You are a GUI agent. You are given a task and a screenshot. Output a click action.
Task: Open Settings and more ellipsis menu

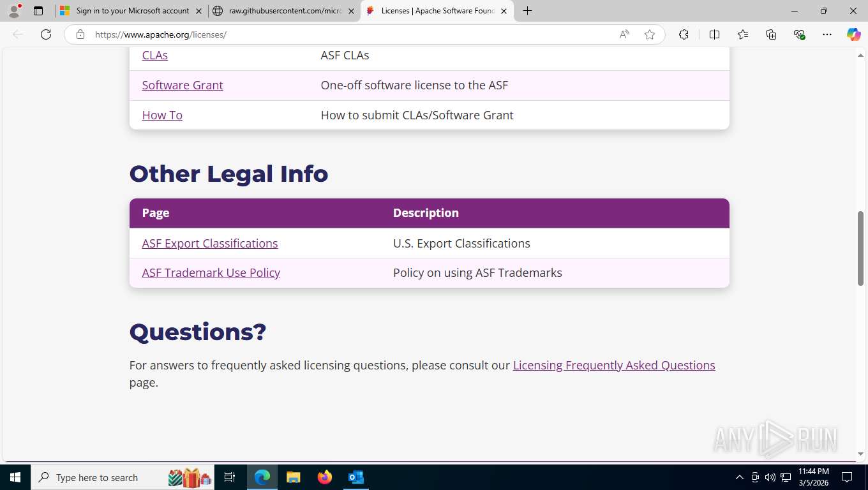tap(827, 34)
